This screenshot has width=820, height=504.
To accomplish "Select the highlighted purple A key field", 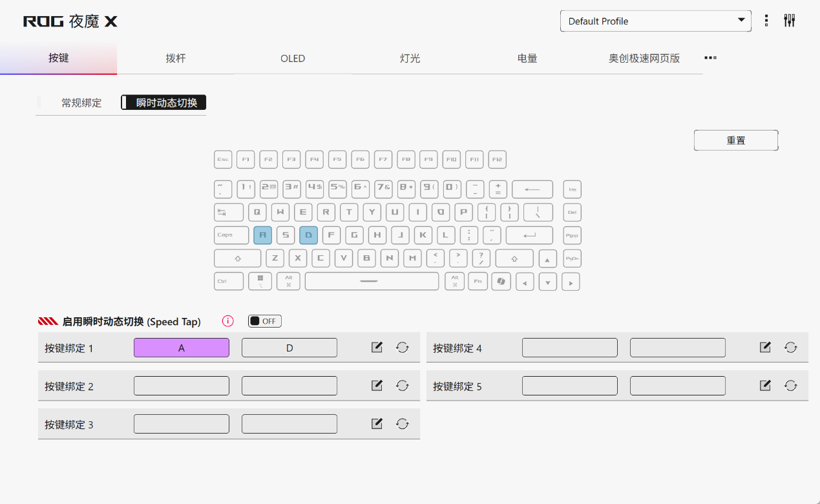I will [182, 348].
